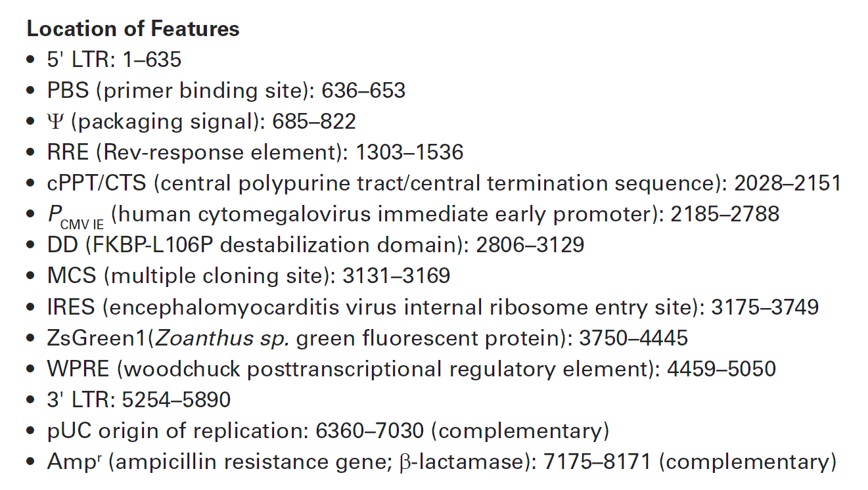Click the "Location of Features" heading
868x490 pixels.
pos(133,30)
